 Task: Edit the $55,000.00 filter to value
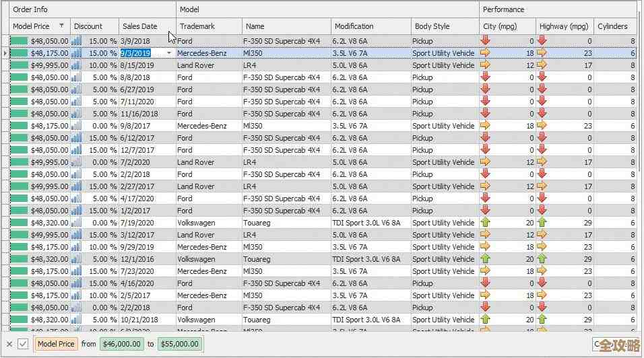coord(180,344)
